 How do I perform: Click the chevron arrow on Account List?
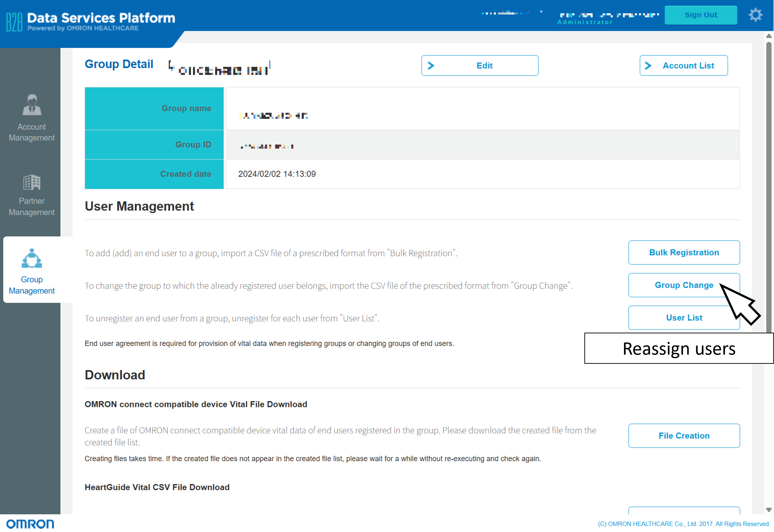(648, 66)
